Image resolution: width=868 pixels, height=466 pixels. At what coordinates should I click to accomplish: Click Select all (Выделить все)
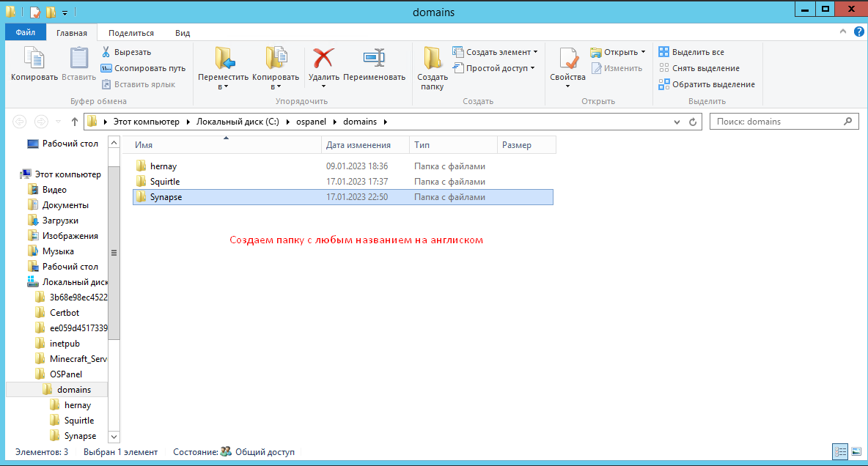691,52
